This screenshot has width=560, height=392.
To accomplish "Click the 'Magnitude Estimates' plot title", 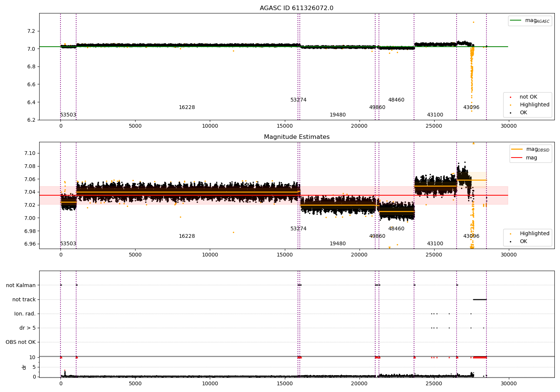I will pyautogui.click(x=296, y=137).
